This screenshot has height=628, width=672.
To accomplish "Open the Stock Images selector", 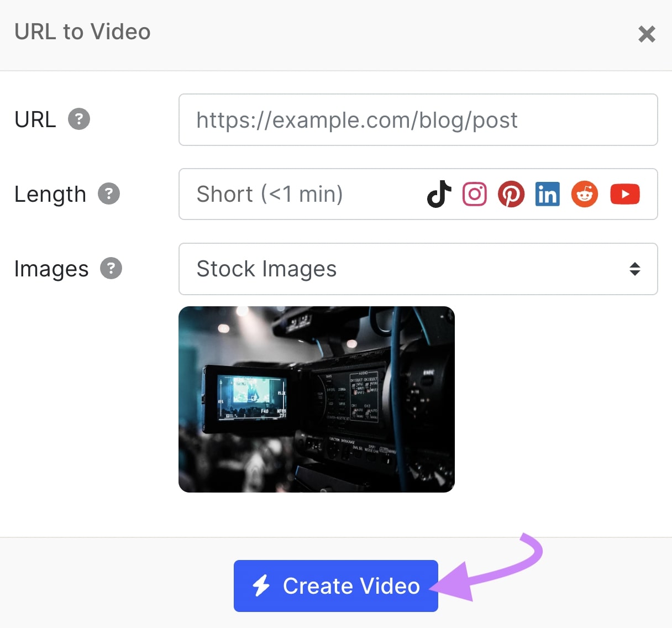I will [x=418, y=269].
